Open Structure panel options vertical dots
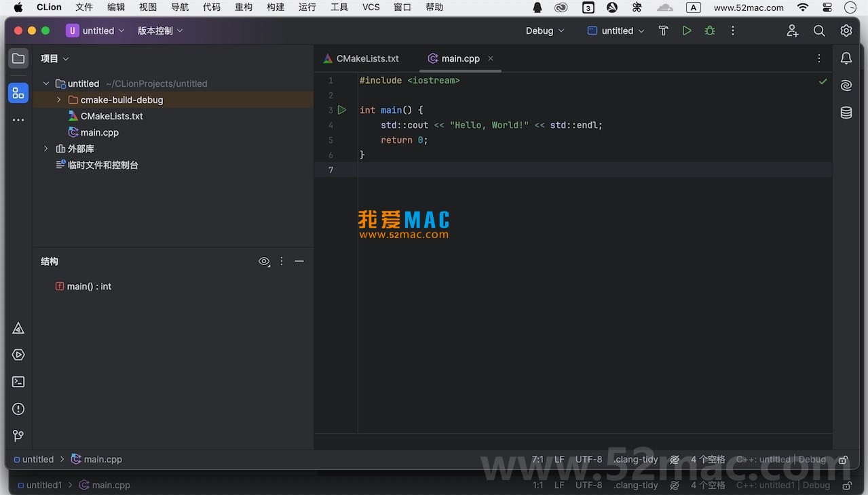This screenshot has height=495, width=868. [282, 261]
